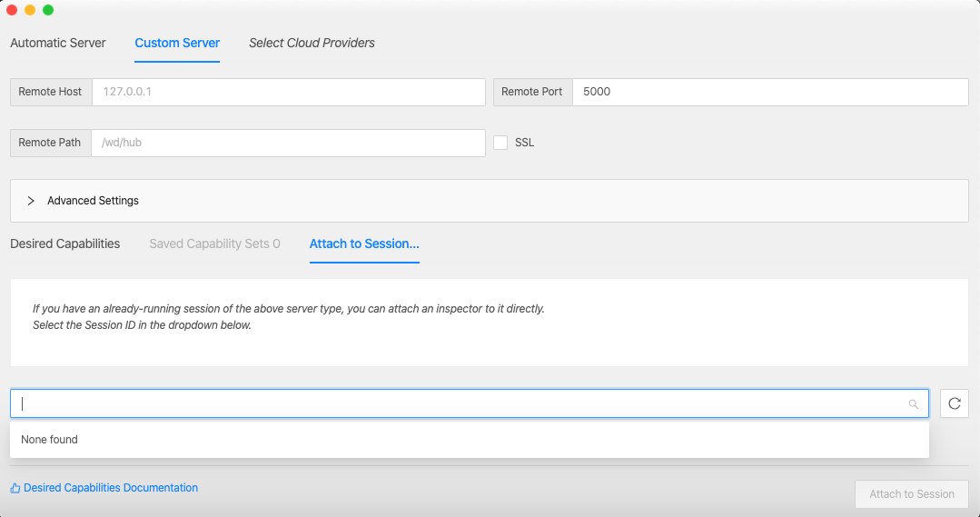Select the Attach to Session... tab
Image resolution: width=980 pixels, height=517 pixels.
point(364,244)
